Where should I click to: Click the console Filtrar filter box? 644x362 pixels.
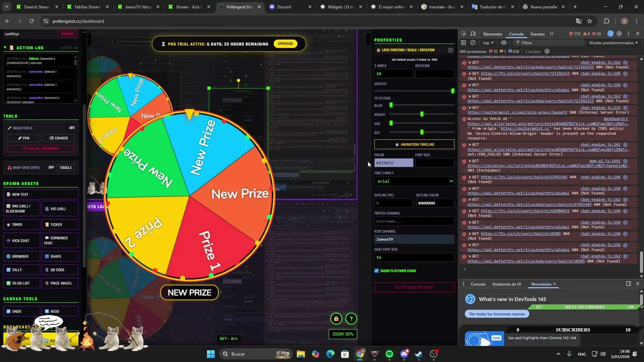(548, 43)
